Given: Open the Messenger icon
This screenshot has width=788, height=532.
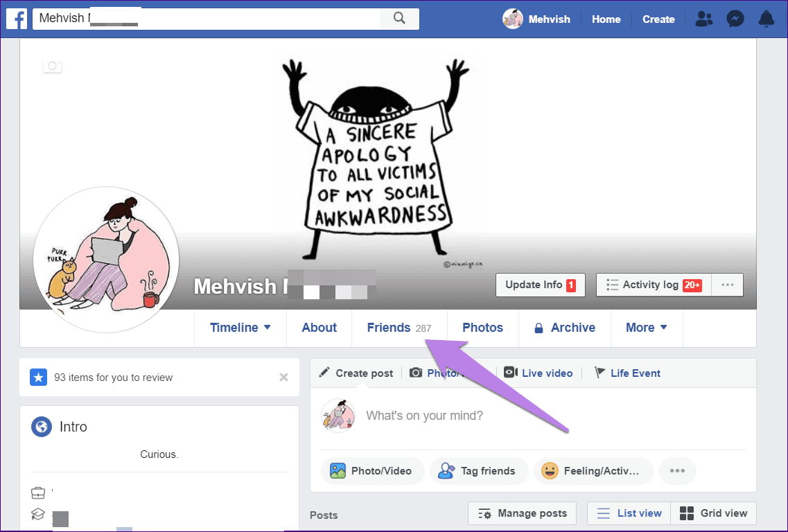Looking at the screenshot, I should click(735, 19).
